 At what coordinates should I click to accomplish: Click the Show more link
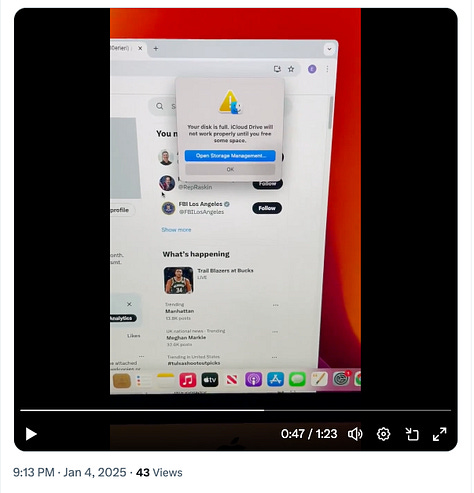[x=176, y=230]
